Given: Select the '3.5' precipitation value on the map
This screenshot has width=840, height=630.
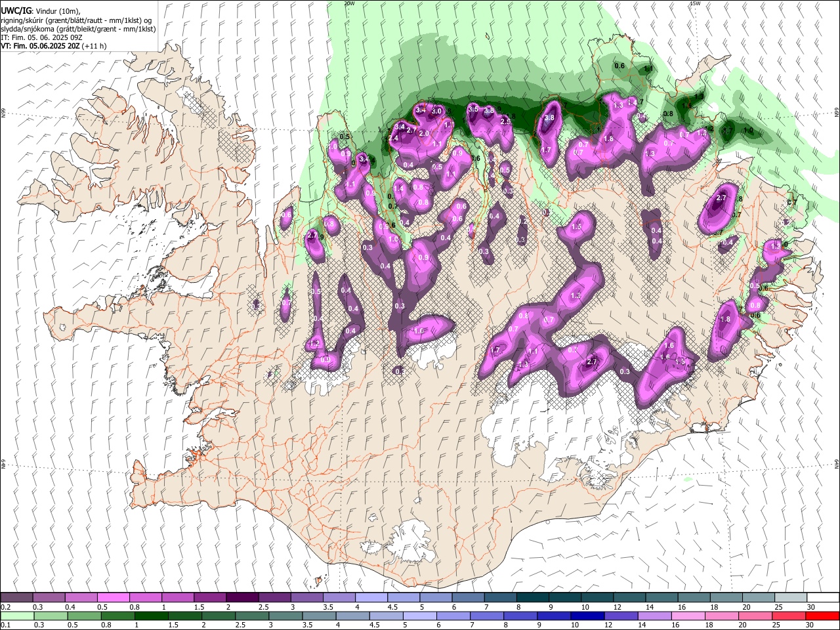Looking at the screenshot, I should (x=472, y=109).
